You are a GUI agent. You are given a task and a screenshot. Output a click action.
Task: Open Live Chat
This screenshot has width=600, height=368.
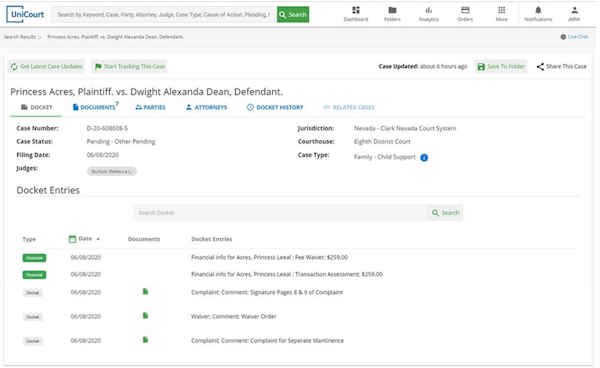(x=574, y=37)
